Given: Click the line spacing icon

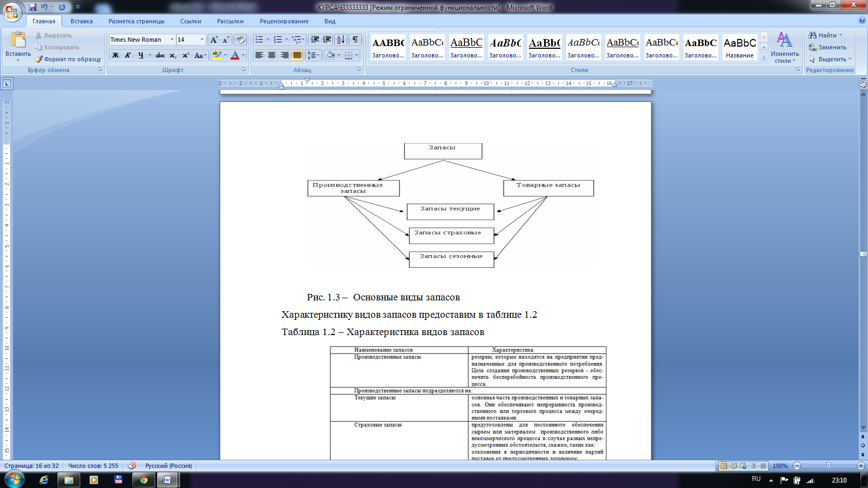Looking at the screenshot, I should pyautogui.click(x=311, y=55).
